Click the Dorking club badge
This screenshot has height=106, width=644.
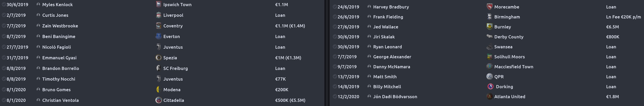[490, 86]
